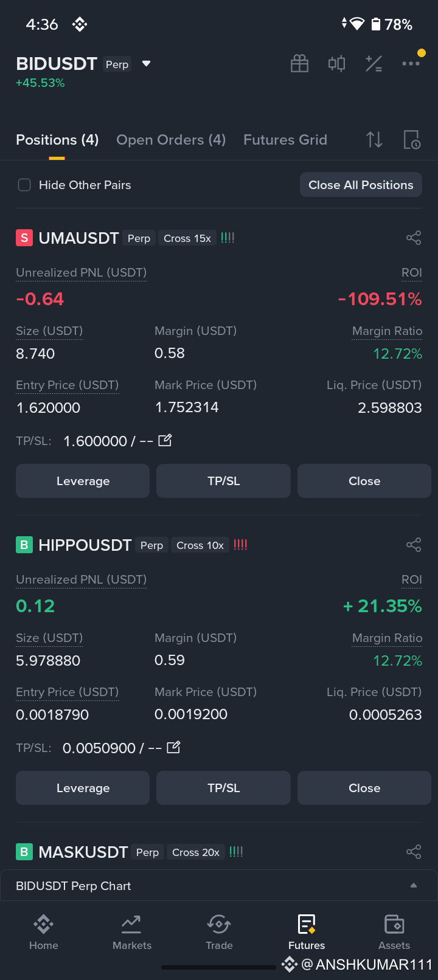This screenshot has height=980, width=438.
Task: Close the UMAUSDT position
Action: click(x=364, y=481)
